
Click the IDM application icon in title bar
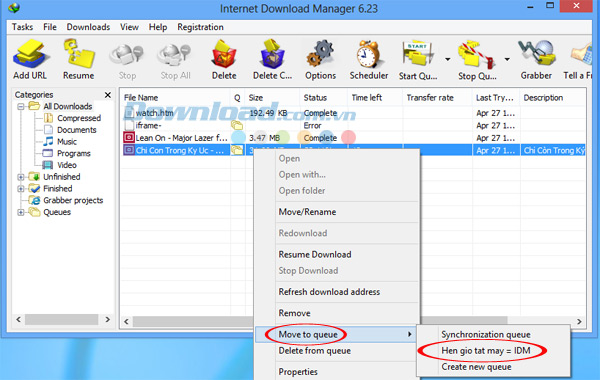(x=14, y=7)
